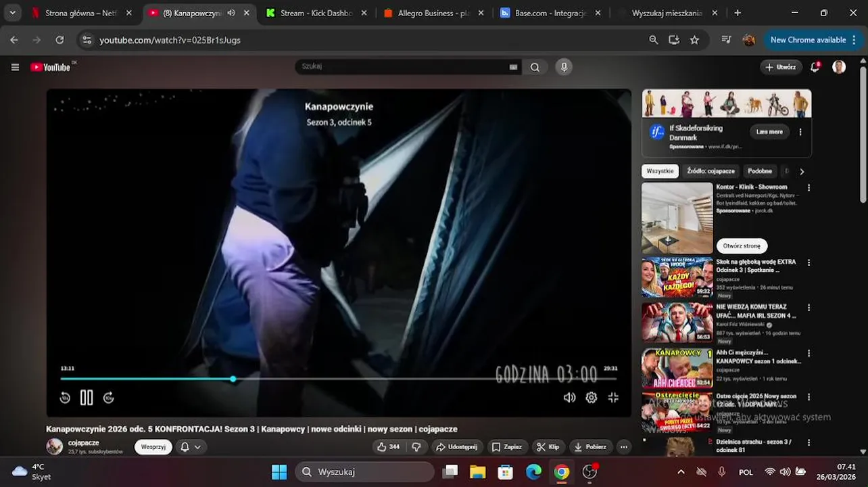Share the video via Udostępnij
The width and height of the screenshot is (868, 487).
pos(456,447)
